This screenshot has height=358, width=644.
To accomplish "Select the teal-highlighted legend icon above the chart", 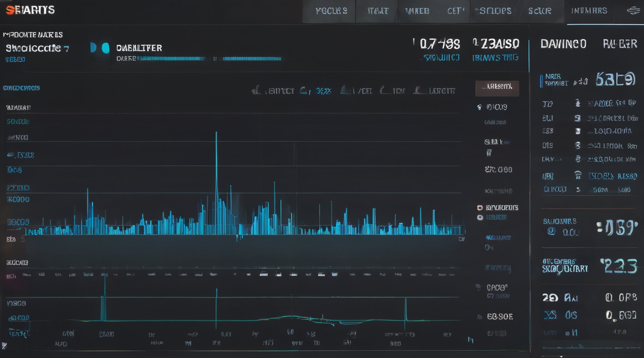I will click(x=304, y=91).
